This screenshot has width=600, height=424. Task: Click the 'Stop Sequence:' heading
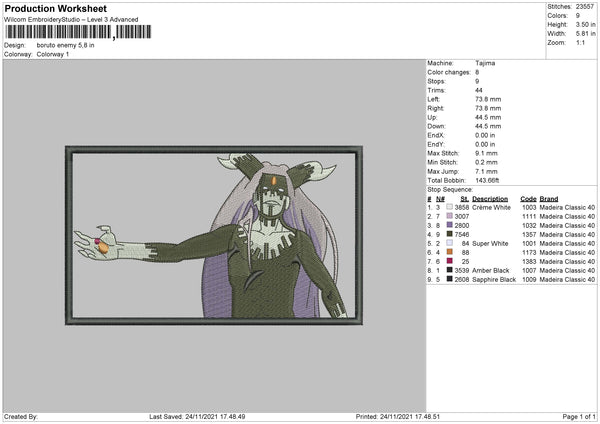[x=450, y=190]
